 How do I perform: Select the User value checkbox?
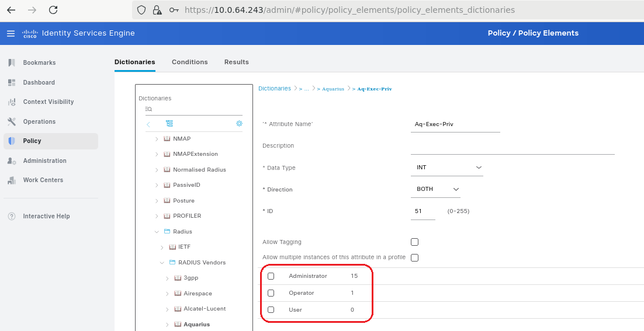pos(271,309)
